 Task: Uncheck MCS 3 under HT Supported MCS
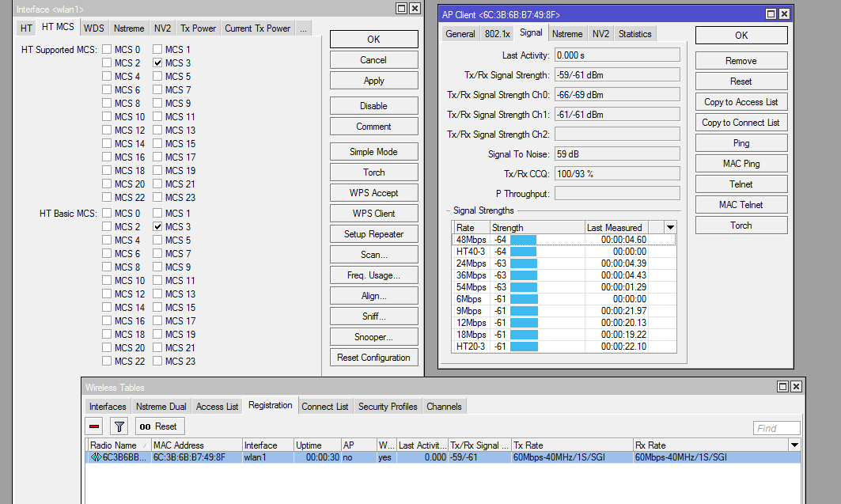[x=157, y=63]
